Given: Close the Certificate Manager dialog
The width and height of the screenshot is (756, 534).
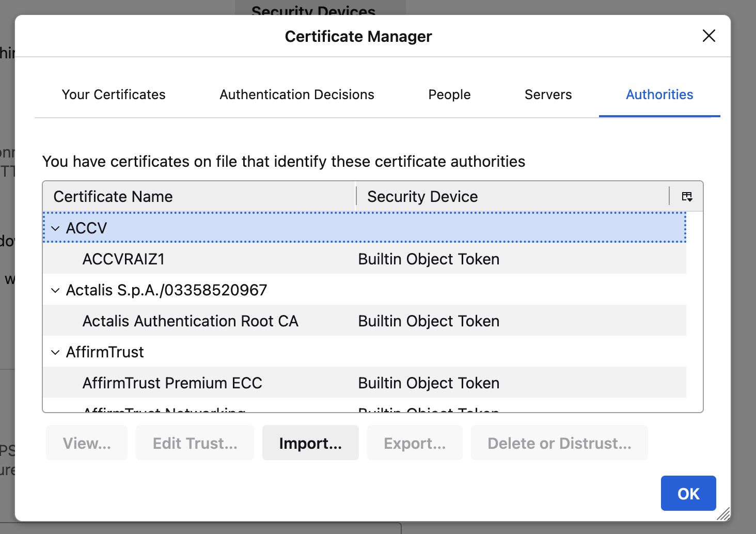Looking at the screenshot, I should 709,36.
